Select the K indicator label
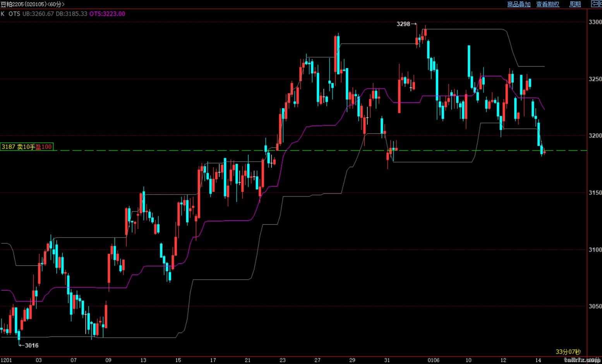 pos(3,14)
